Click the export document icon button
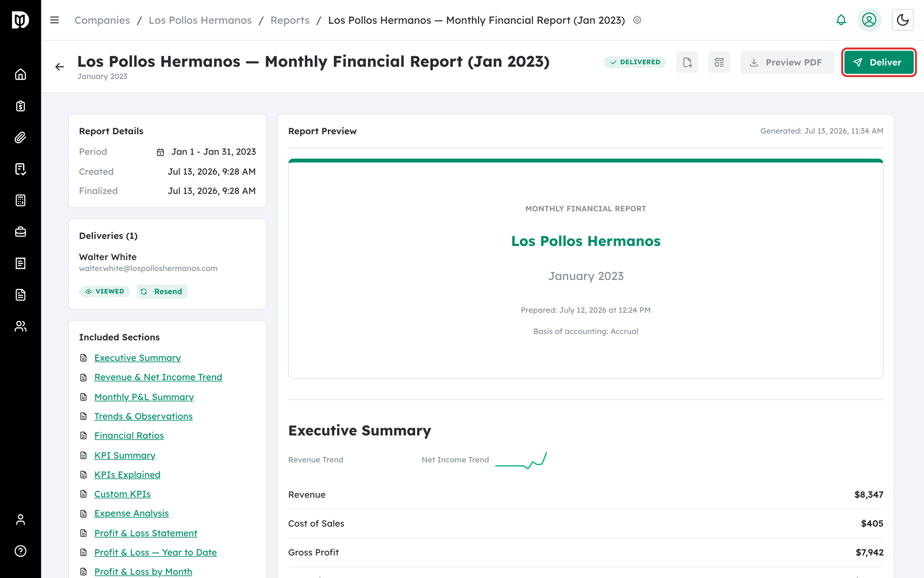This screenshot has height=578, width=924. (687, 62)
